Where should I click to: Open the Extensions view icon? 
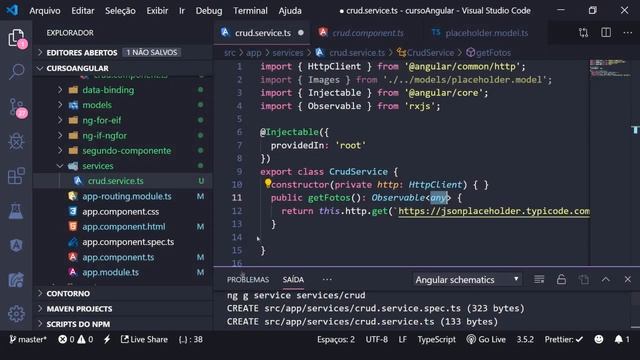coord(16,176)
